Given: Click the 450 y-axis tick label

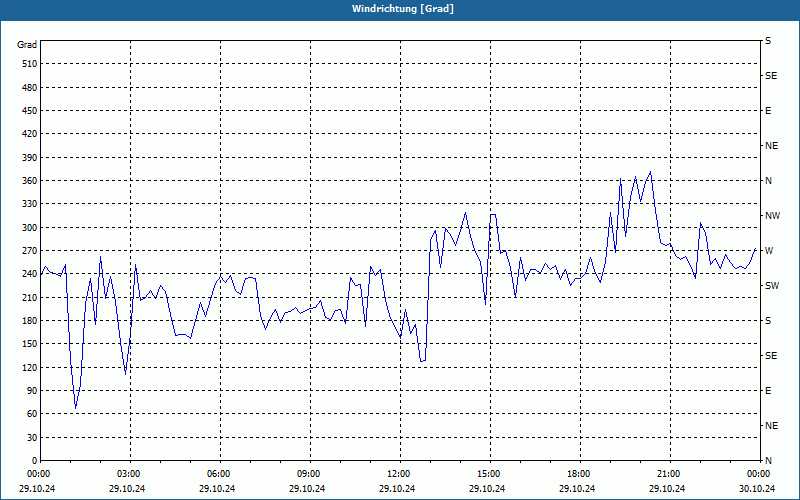Looking at the screenshot, I should pos(30,111).
